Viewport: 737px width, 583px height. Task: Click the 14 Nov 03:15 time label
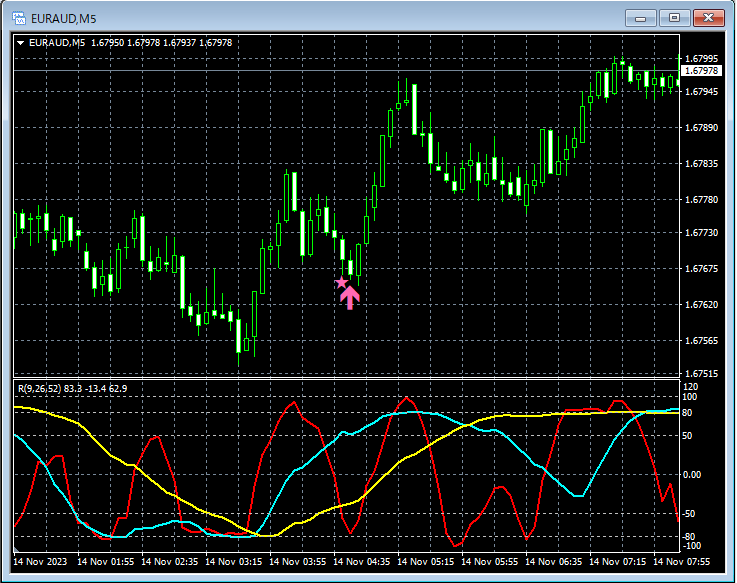coord(234,561)
